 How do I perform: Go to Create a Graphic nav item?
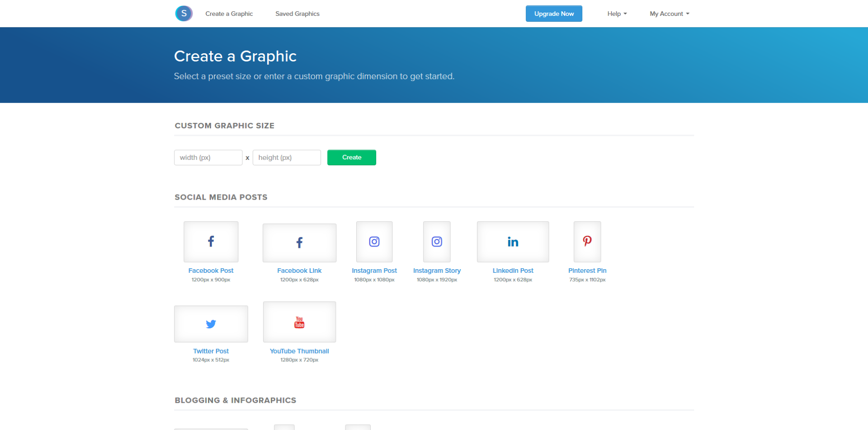point(229,14)
